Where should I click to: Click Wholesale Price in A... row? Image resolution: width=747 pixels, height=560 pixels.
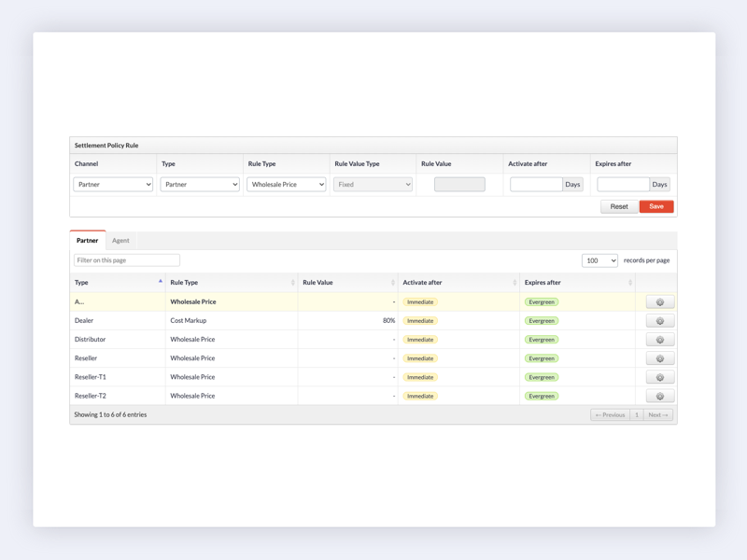(x=193, y=301)
